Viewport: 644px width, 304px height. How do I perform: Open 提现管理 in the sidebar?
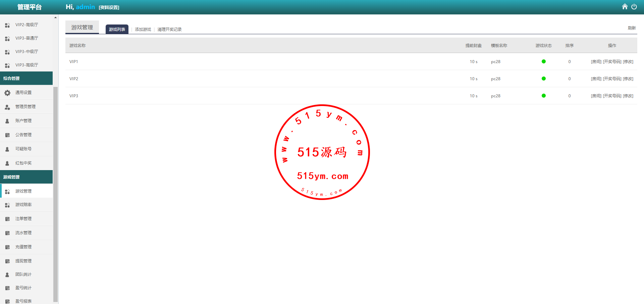click(x=23, y=261)
